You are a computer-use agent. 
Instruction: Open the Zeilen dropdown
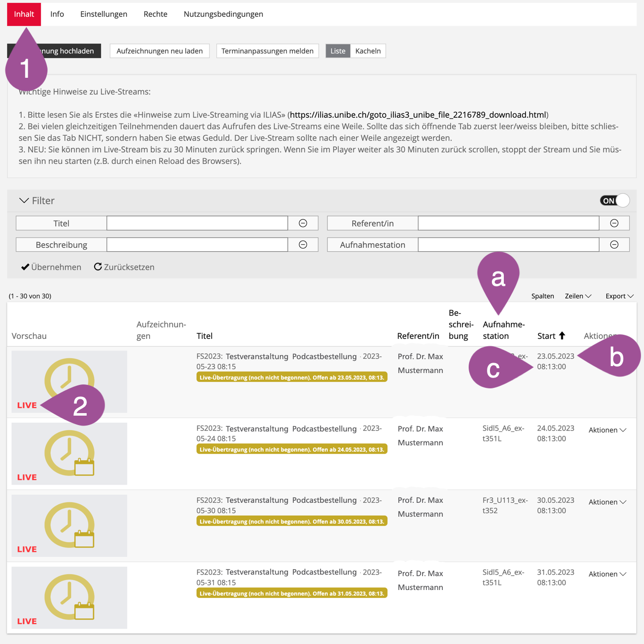(x=578, y=296)
